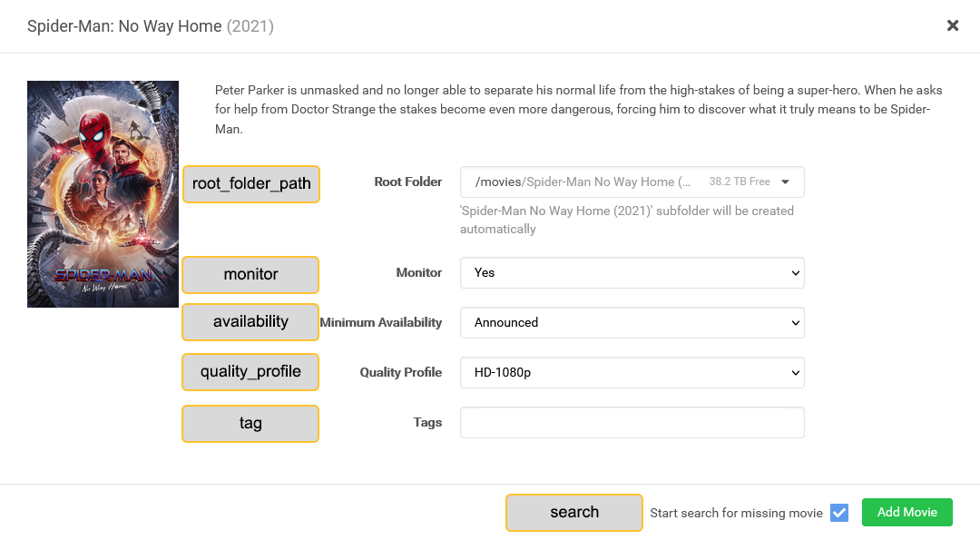Open the Quality Profile dropdown showing HD-1080p

[x=632, y=372]
